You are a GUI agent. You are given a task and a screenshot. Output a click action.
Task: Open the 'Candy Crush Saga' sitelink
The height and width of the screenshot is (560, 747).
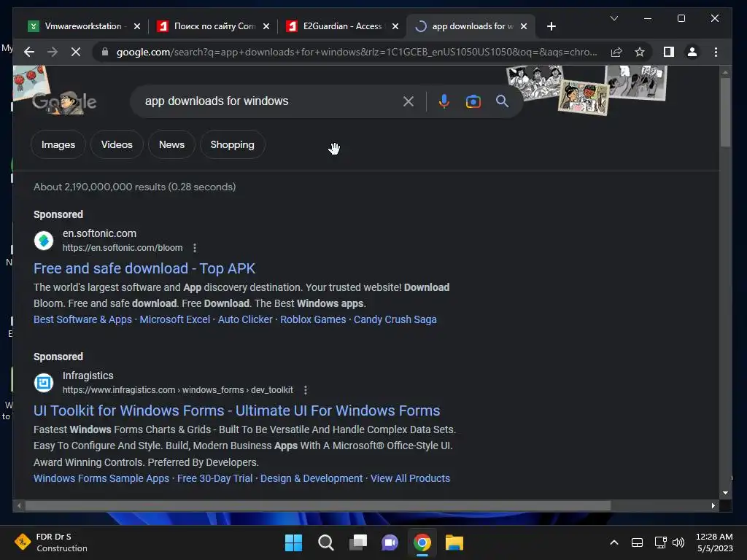[395, 319]
